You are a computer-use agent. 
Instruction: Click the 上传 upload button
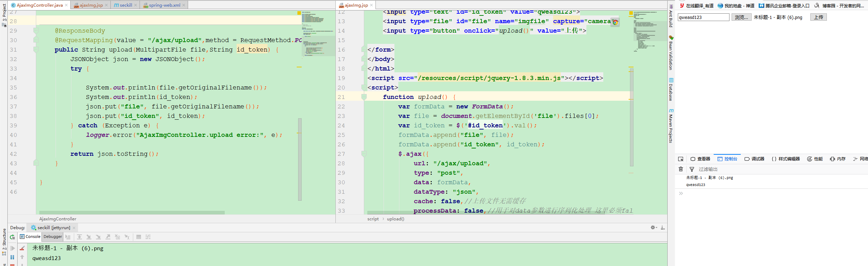click(818, 17)
